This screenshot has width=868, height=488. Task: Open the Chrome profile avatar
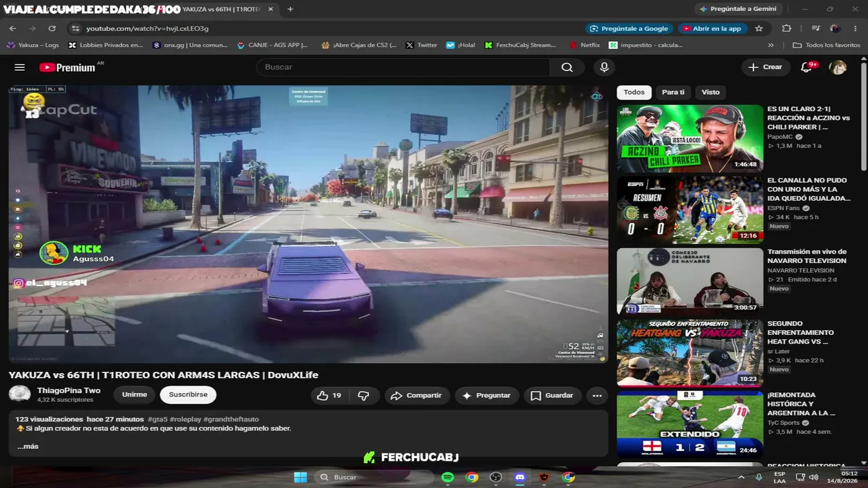835,28
